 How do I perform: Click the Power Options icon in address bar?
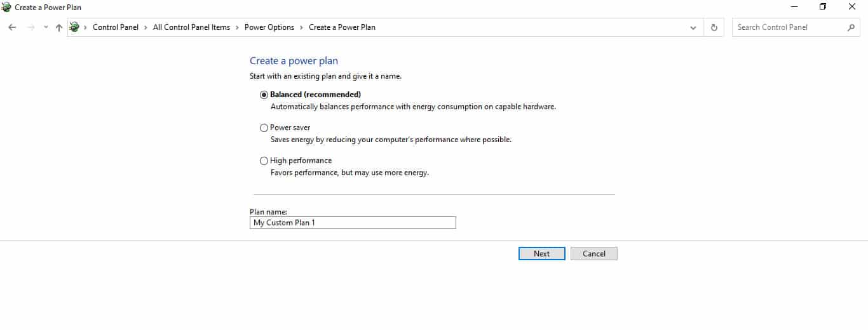click(75, 27)
